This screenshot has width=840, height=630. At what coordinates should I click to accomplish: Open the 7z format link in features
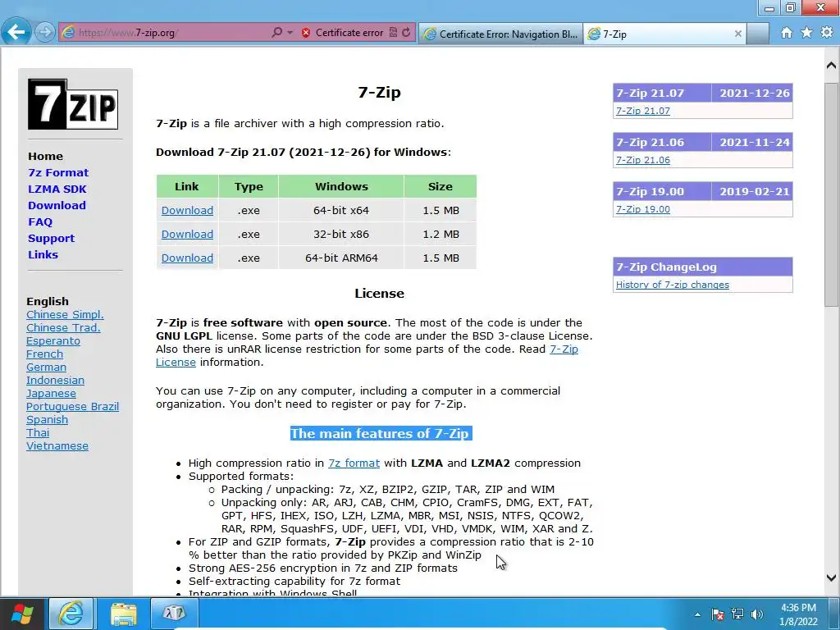tap(354, 463)
